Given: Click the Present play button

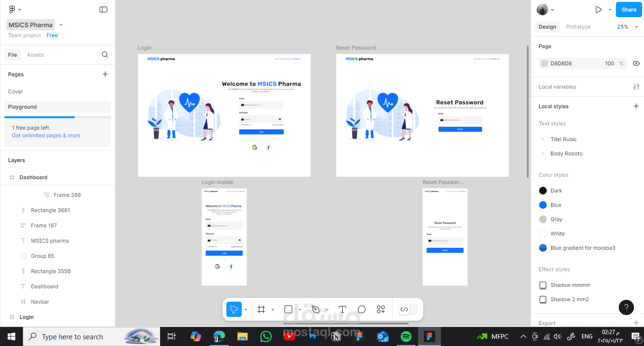Looking at the screenshot, I should click(x=599, y=10).
